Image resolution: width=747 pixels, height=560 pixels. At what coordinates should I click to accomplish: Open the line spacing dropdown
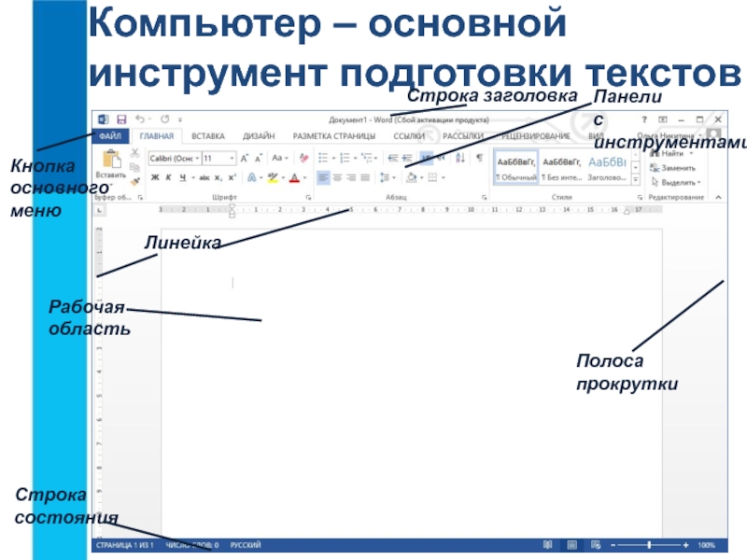tap(394, 177)
